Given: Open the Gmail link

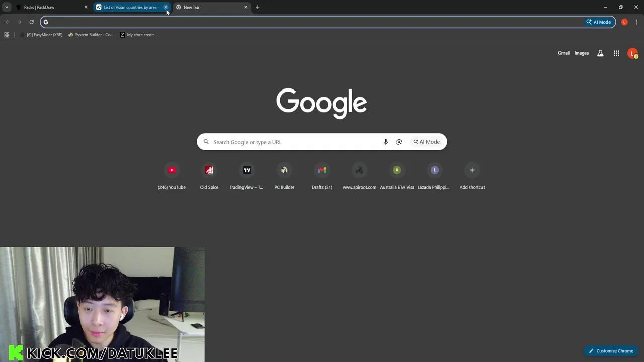Looking at the screenshot, I should (x=563, y=53).
